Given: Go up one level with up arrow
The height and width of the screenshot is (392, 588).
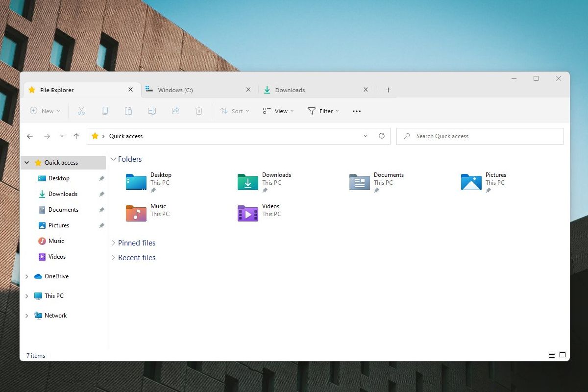Looking at the screenshot, I should coord(76,136).
